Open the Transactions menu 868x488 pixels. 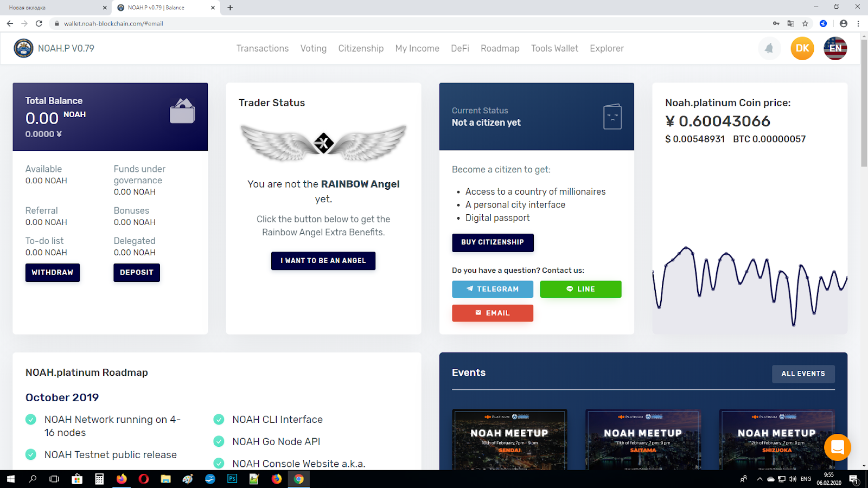click(x=263, y=48)
